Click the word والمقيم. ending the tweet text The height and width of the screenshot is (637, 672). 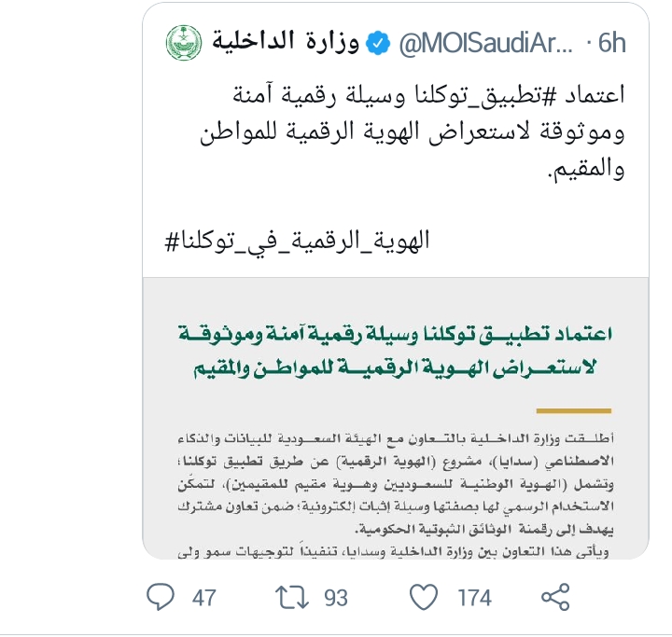tap(586, 169)
